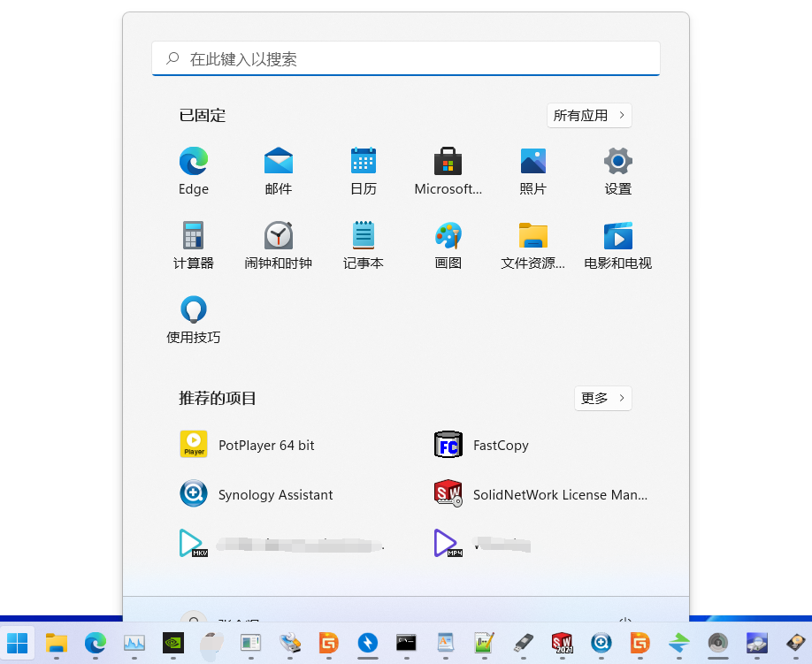Open 记事本 notepad
Image resolution: width=812 pixels, height=664 pixels.
click(x=363, y=245)
